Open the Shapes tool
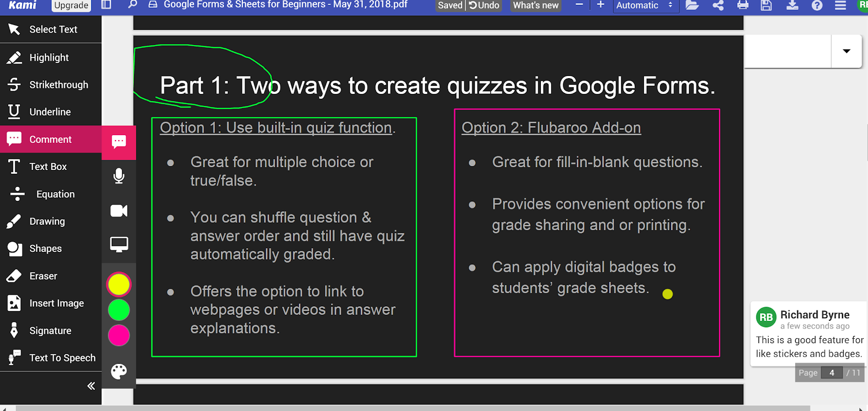The height and width of the screenshot is (411, 868). click(x=50, y=249)
